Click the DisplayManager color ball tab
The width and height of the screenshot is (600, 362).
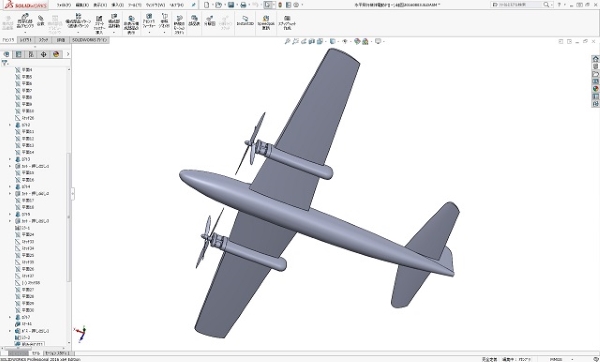(56, 54)
